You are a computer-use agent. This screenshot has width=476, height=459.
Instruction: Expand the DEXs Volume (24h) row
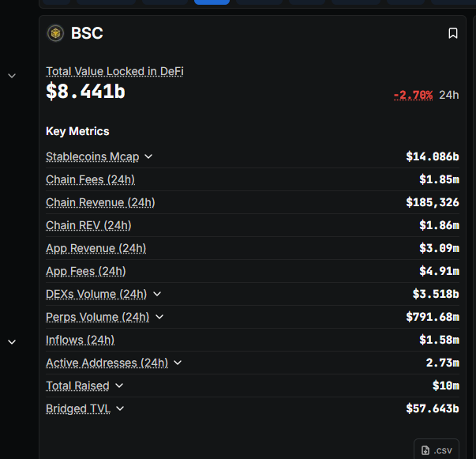tap(157, 294)
